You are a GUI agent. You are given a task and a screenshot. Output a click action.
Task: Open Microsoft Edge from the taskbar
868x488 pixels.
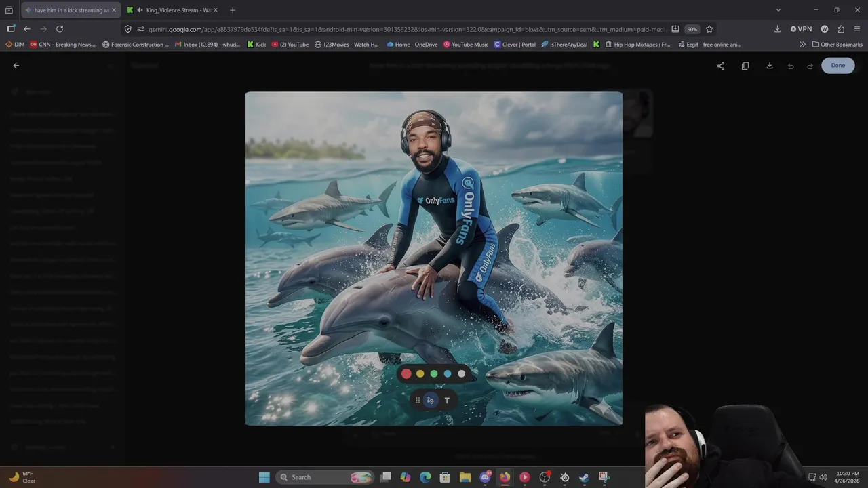coord(425,477)
